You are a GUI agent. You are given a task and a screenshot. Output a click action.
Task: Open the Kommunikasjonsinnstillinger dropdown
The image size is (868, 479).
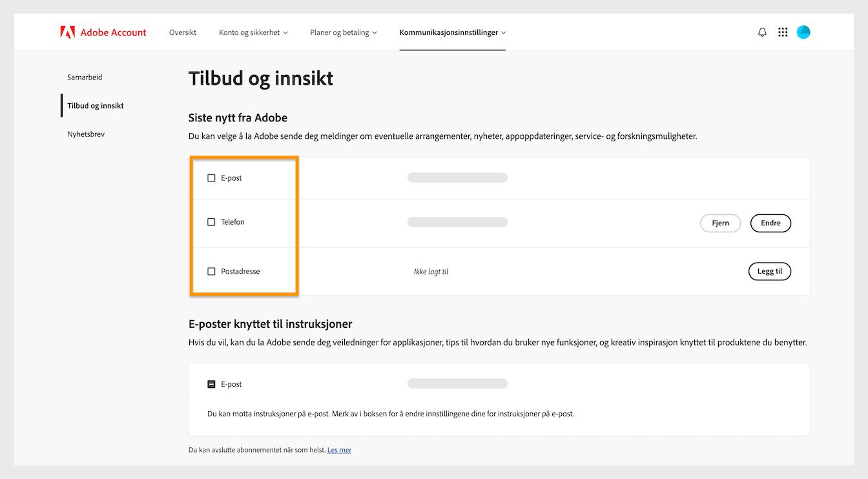point(452,32)
